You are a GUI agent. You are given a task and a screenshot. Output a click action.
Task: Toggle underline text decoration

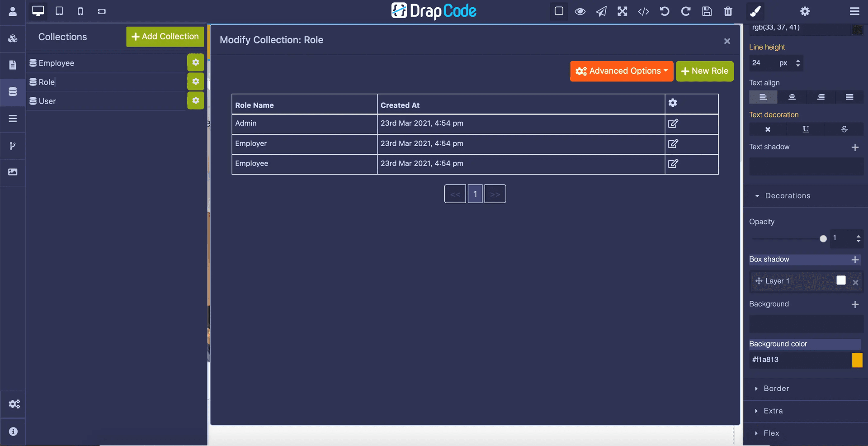(x=805, y=129)
